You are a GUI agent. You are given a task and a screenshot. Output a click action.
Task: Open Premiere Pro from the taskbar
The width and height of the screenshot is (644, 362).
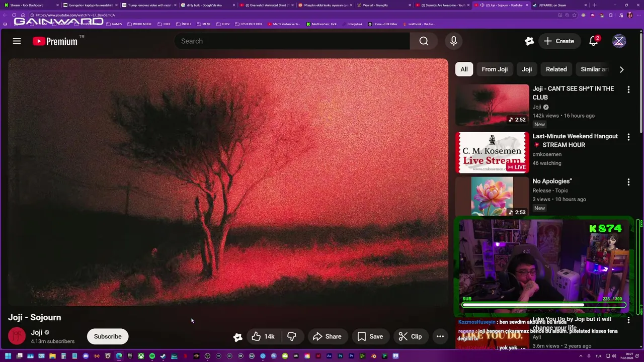click(351, 356)
